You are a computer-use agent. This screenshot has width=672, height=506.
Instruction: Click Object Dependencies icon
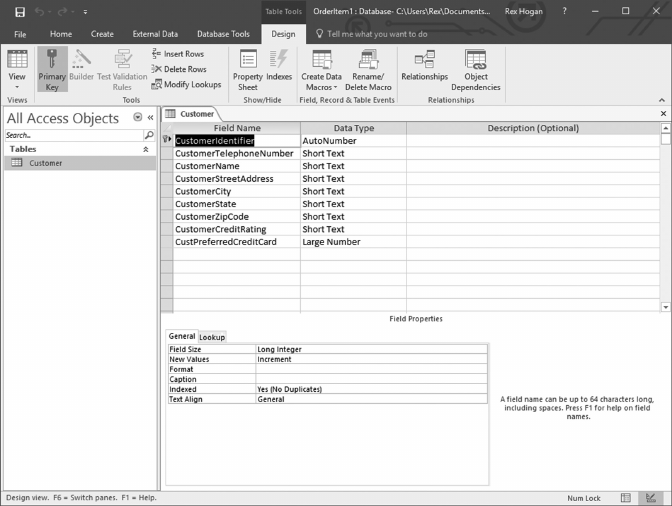(x=476, y=59)
